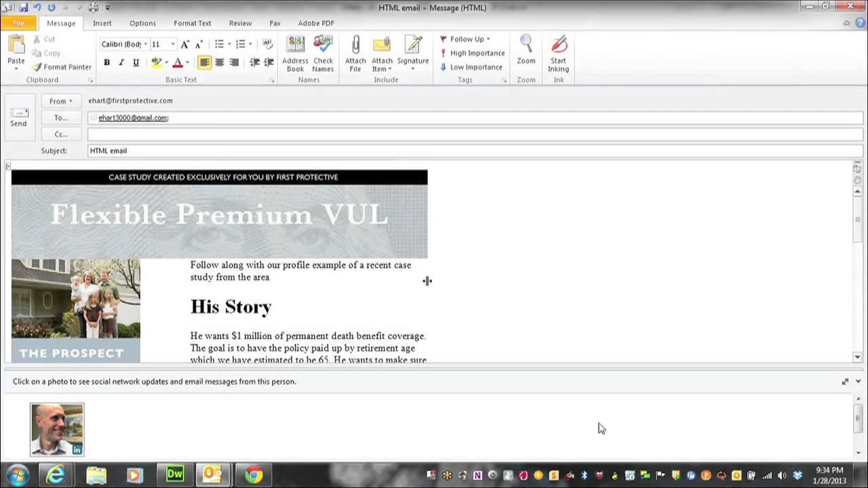Open the Signature dropdown
868x488 pixels.
(413, 54)
